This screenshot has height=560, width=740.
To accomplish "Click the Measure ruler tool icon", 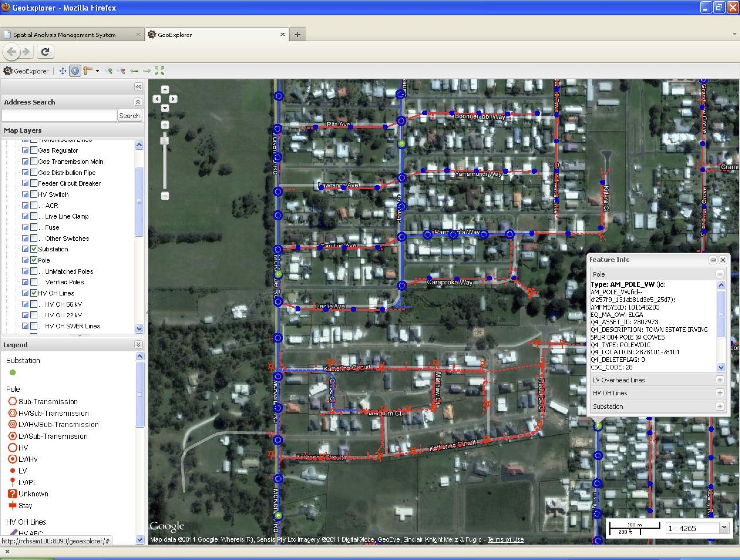I will [88, 71].
